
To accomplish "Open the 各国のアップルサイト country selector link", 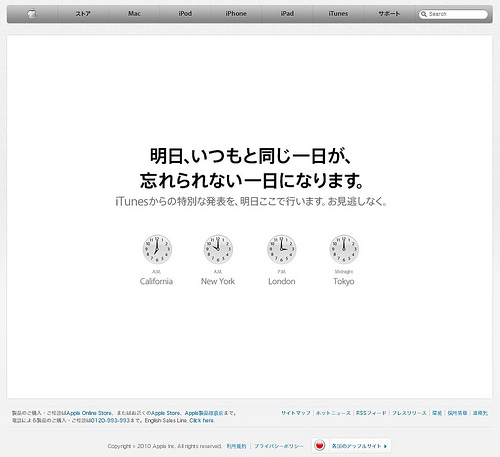I will (359, 446).
